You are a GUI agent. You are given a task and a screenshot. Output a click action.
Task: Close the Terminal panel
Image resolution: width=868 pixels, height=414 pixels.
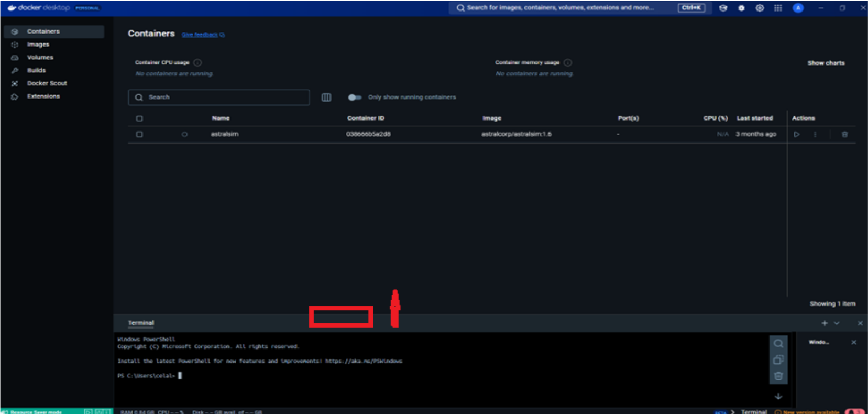[x=860, y=323]
